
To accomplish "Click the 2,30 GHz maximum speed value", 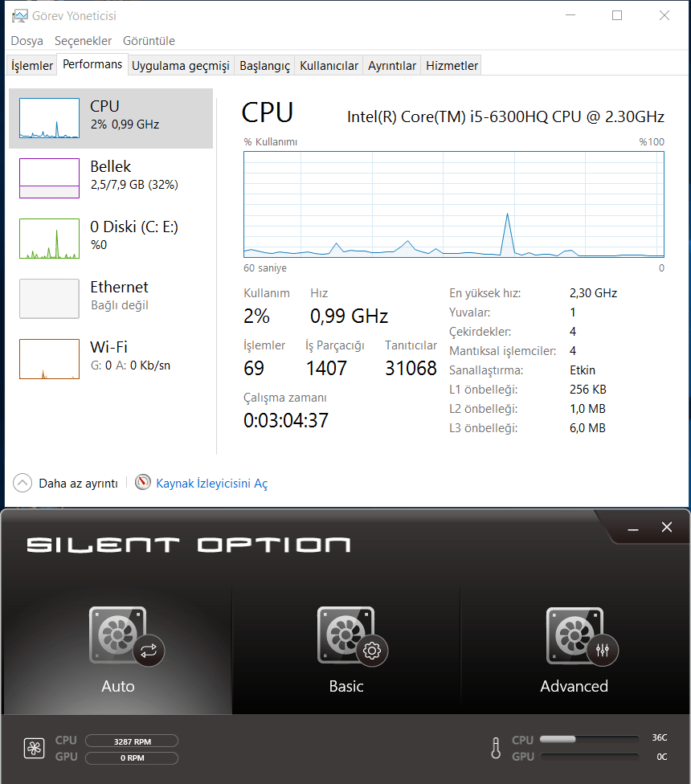I will point(594,293).
